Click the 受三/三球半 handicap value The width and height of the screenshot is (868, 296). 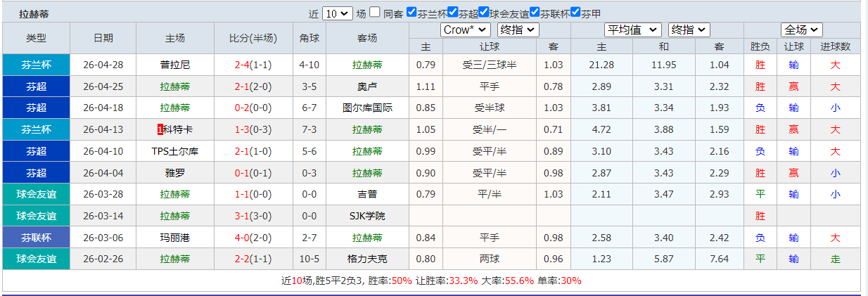[x=490, y=65]
